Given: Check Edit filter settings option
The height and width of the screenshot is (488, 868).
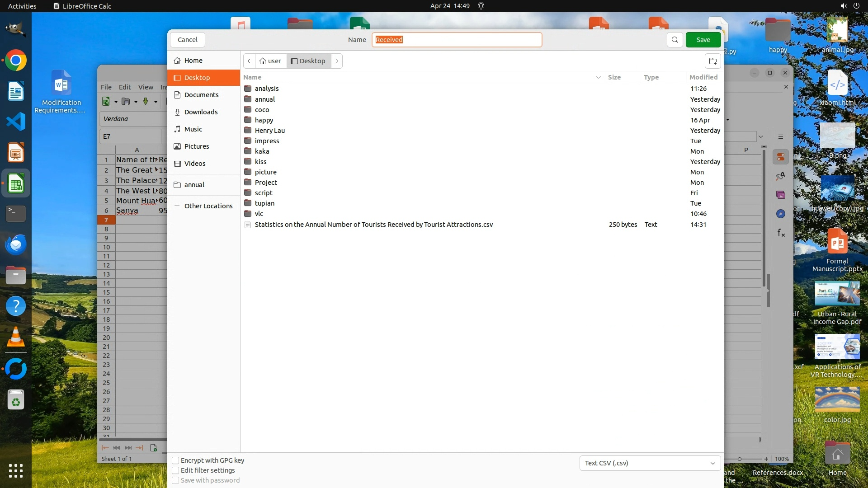Looking at the screenshot, I should coord(176,470).
